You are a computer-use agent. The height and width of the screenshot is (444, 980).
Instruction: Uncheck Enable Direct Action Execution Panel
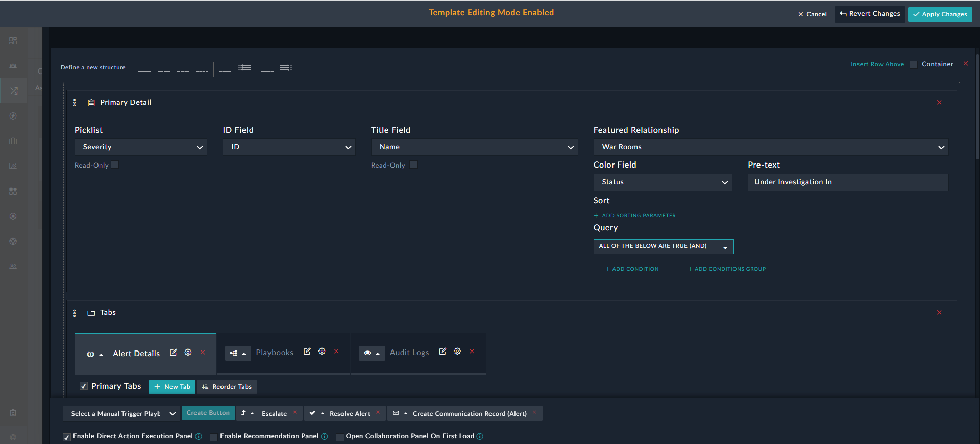67,437
